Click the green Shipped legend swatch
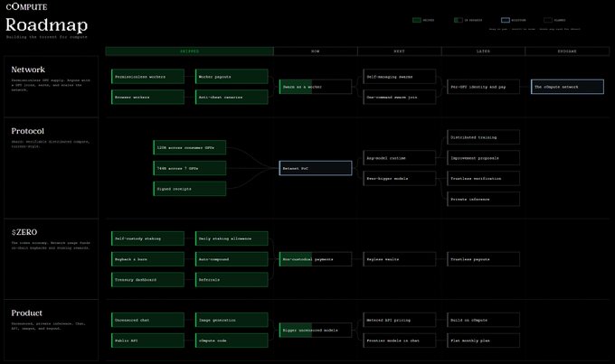The height and width of the screenshot is (364, 615). [417, 20]
